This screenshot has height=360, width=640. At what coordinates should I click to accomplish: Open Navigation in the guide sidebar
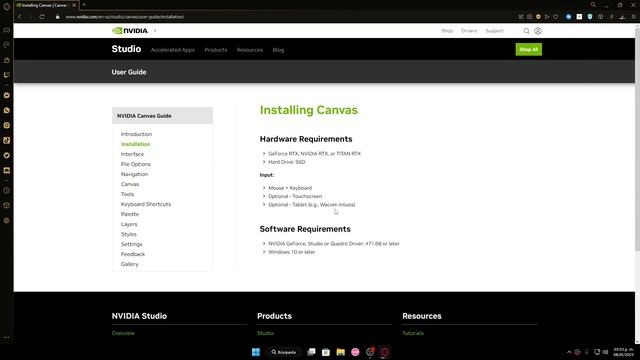coord(134,174)
